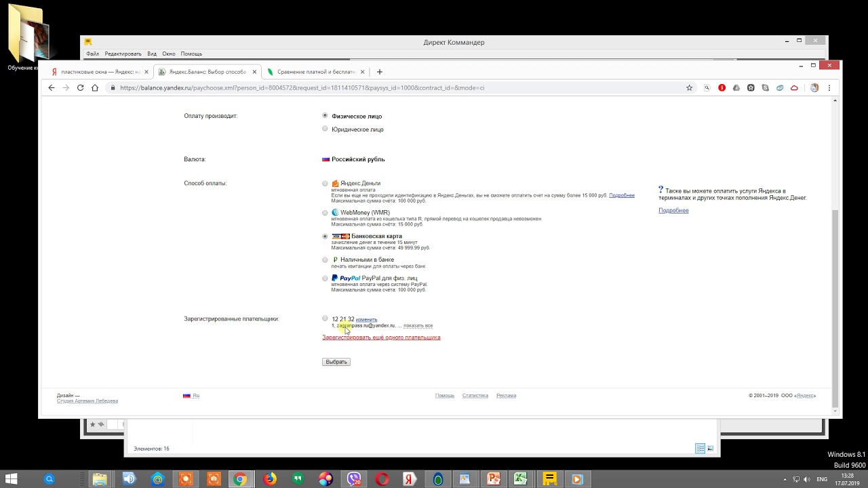Viewport: 868px width, 488px height.
Task: Choose Яндекс.Деньги as the payment method
Action: click(x=325, y=183)
